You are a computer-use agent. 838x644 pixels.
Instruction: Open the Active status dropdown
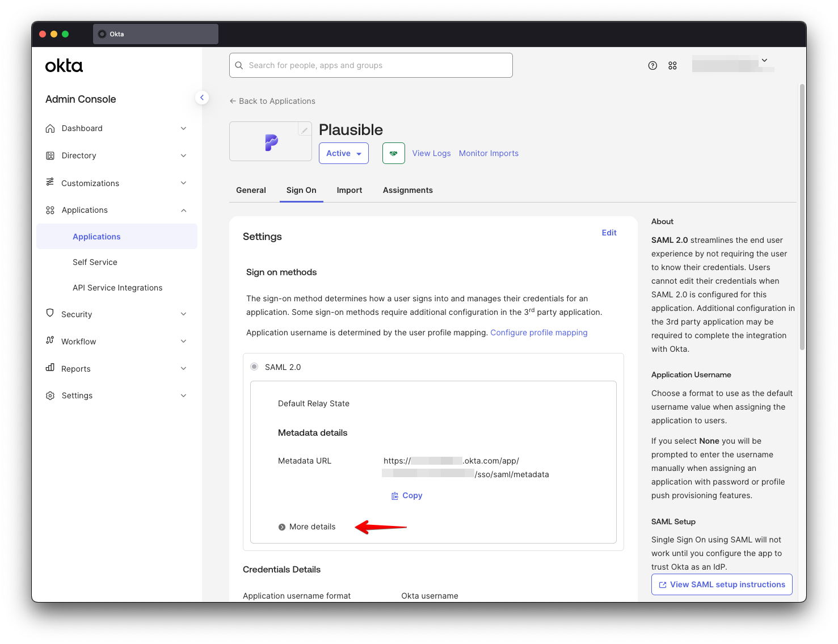343,153
